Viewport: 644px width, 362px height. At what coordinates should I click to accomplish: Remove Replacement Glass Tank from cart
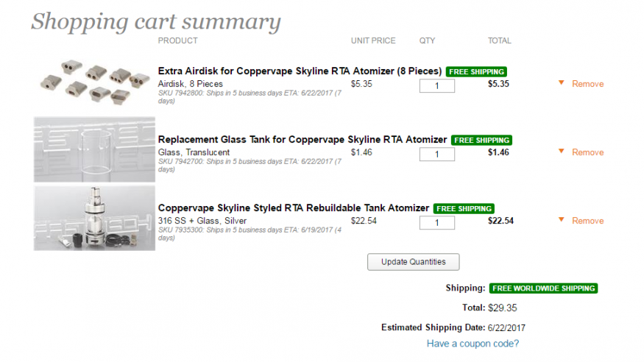[x=587, y=152]
